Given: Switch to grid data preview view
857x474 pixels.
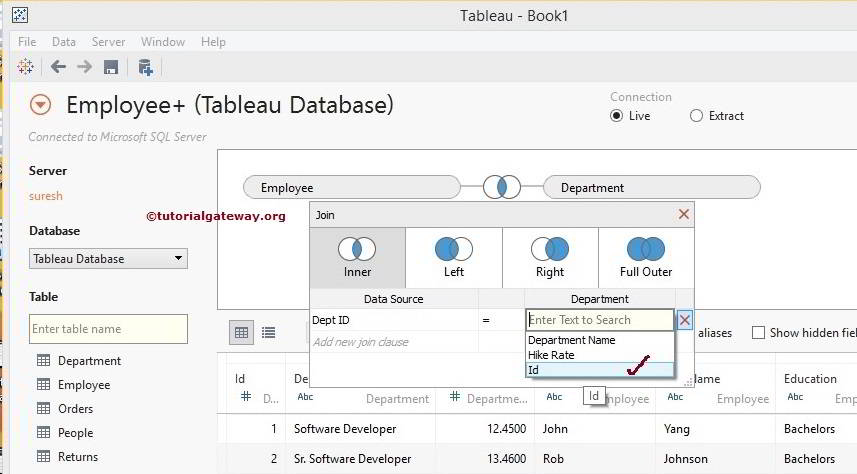Looking at the screenshot, I should (241, 332).
